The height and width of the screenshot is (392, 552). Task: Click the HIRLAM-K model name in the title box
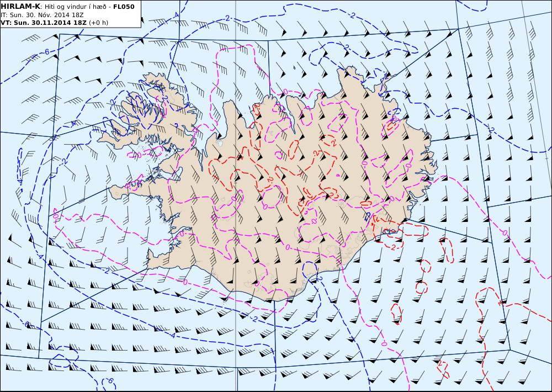pos(20,7)
